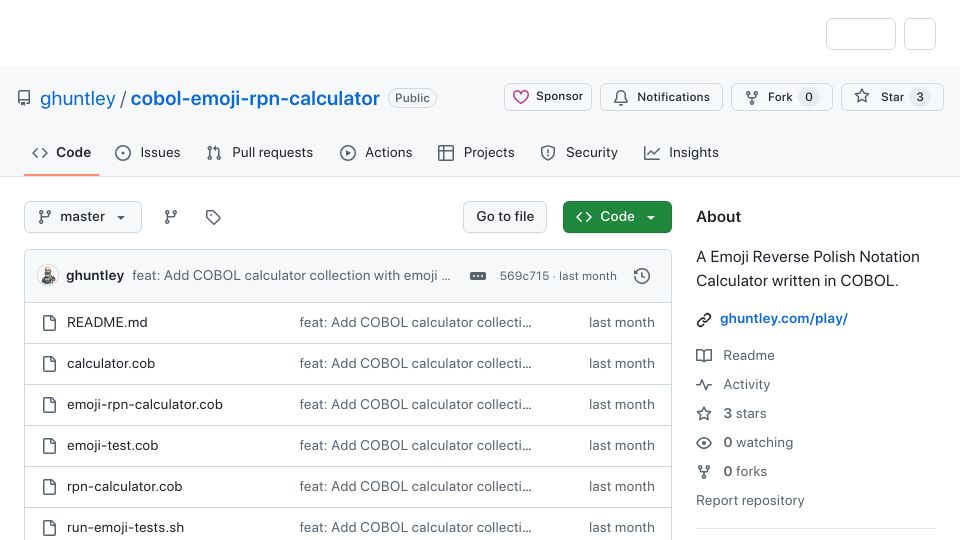960x540 pixels.
Task: Open the Security tab
Action: (579, 152)
